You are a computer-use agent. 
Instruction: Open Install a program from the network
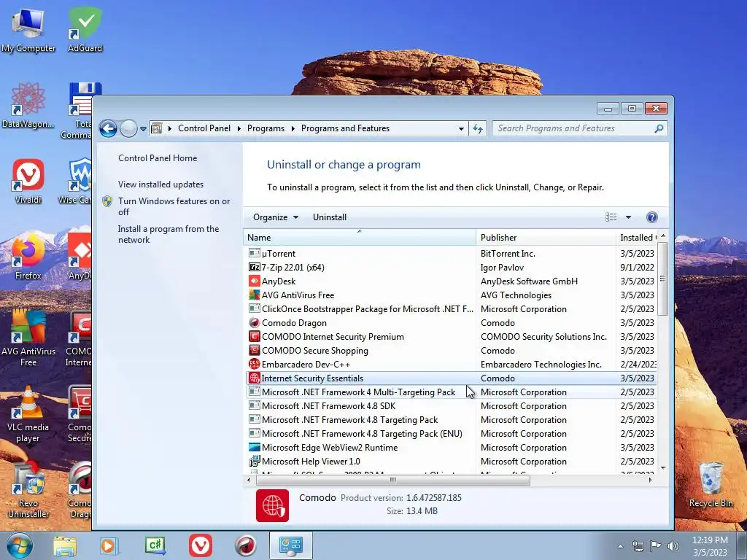169,234
